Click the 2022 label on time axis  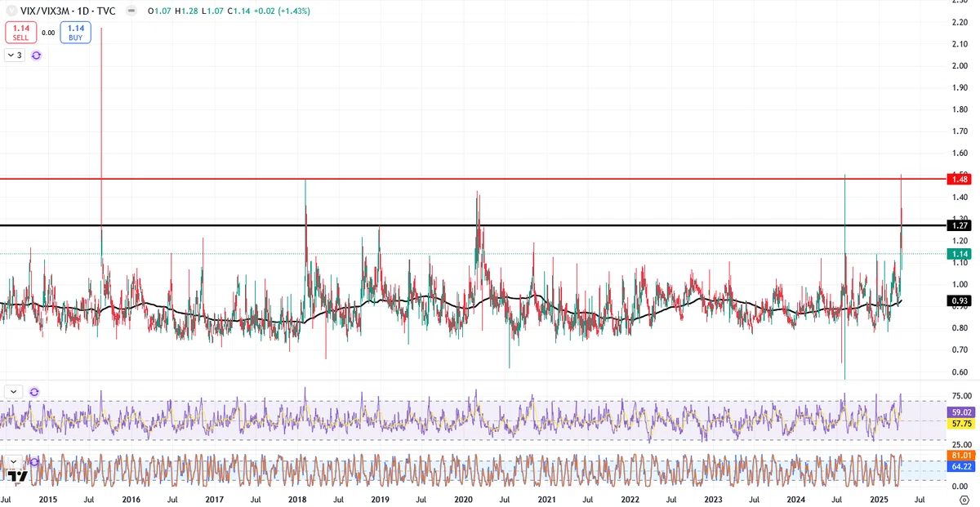[x=630, y=499]
